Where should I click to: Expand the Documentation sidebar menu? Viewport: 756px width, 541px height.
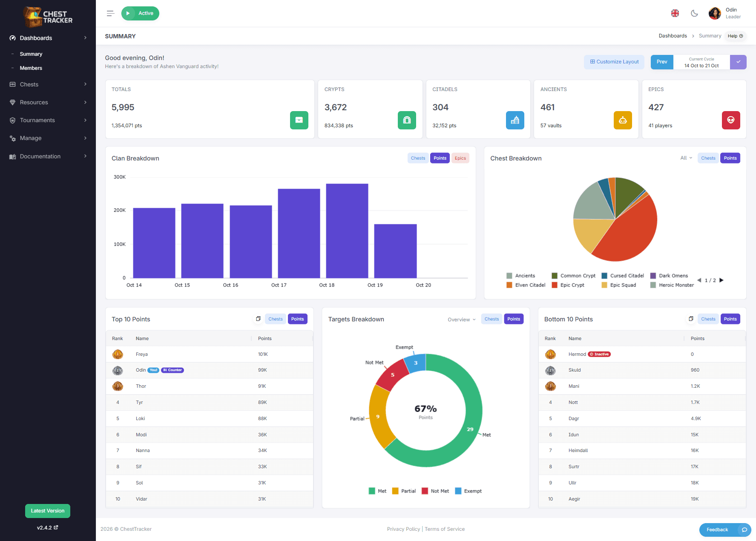pyautogui.click(x=48, y=156)
